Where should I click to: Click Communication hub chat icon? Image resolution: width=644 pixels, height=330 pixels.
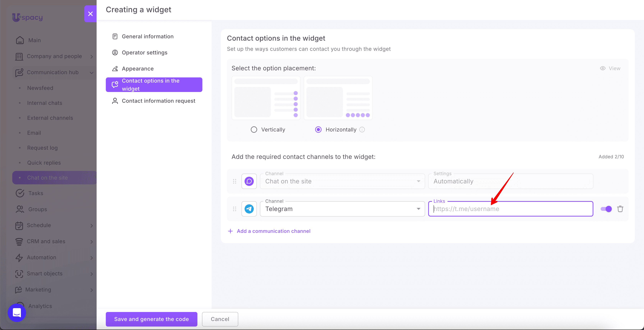(x=19, y=72)
